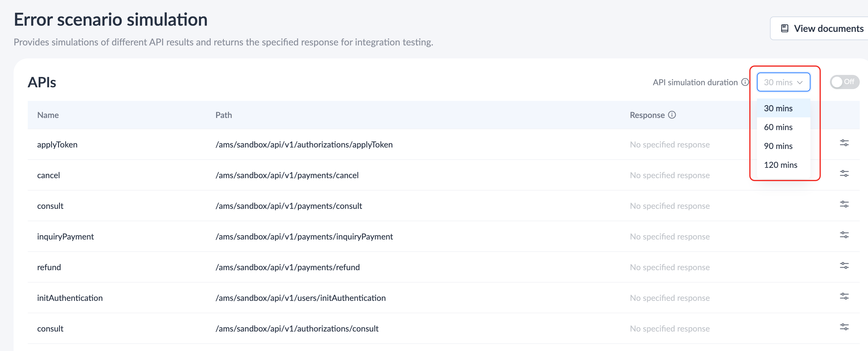Pick the 90 mins duration option
Screen dimensions: 868x351
click(778, 146)
